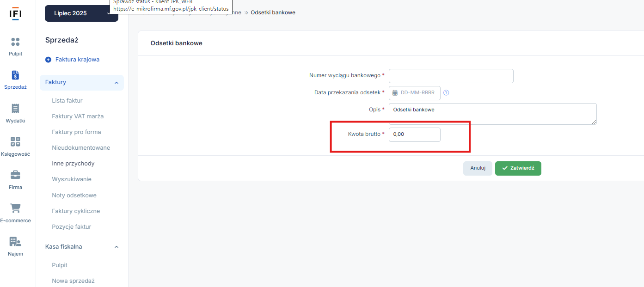Click the Sprzedaż section heading
Screen dimensions: 644x287
coord(62,40)
